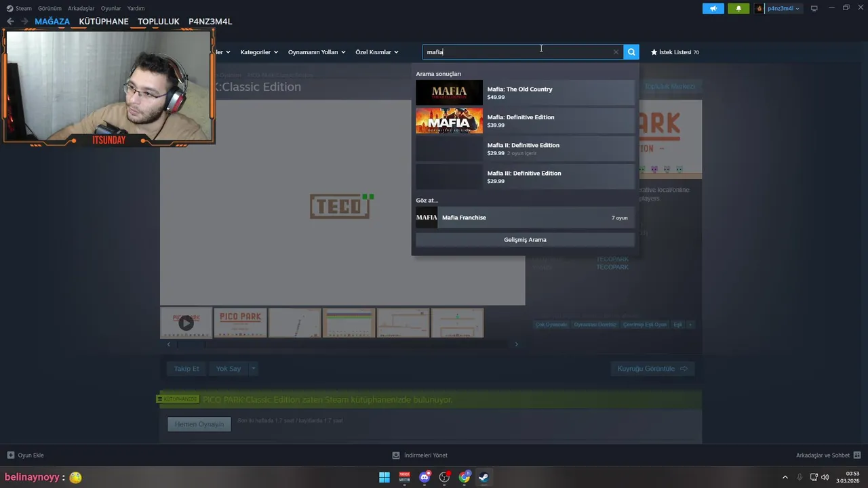Image resolution: width=868 pixels, height=488 pixels.
Task: Click the Steam taskbar icon
Action: [484, 477]
